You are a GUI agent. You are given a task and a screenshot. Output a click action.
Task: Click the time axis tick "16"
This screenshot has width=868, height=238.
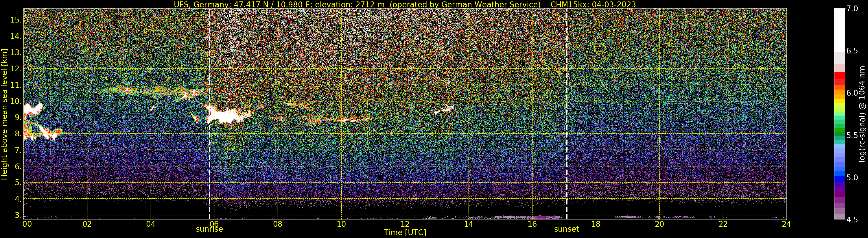(x=532, y=224)
